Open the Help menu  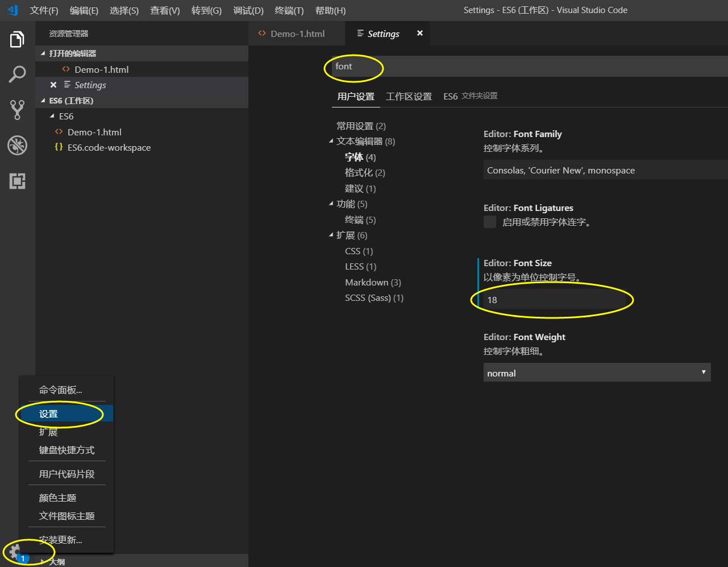[330, 10]
